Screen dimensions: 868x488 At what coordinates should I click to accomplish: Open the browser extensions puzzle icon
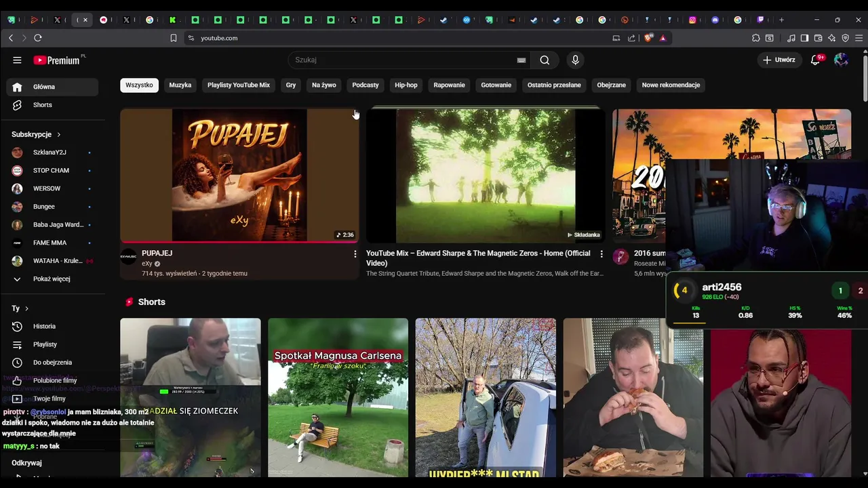click(756, 38)
